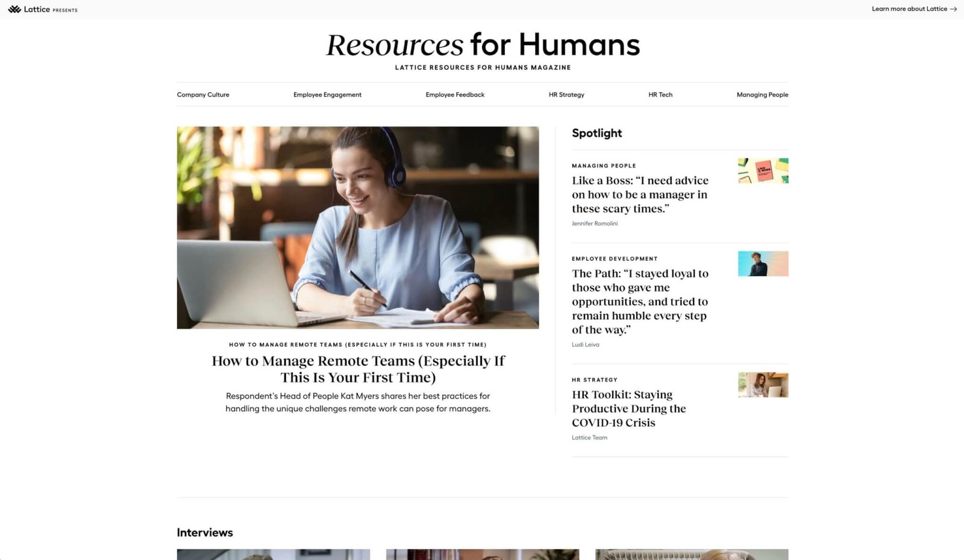The height and width of the screenshot is (560, 964).
Task: Click the Respondent's Head of People description text
Action: tap(358, 402)
